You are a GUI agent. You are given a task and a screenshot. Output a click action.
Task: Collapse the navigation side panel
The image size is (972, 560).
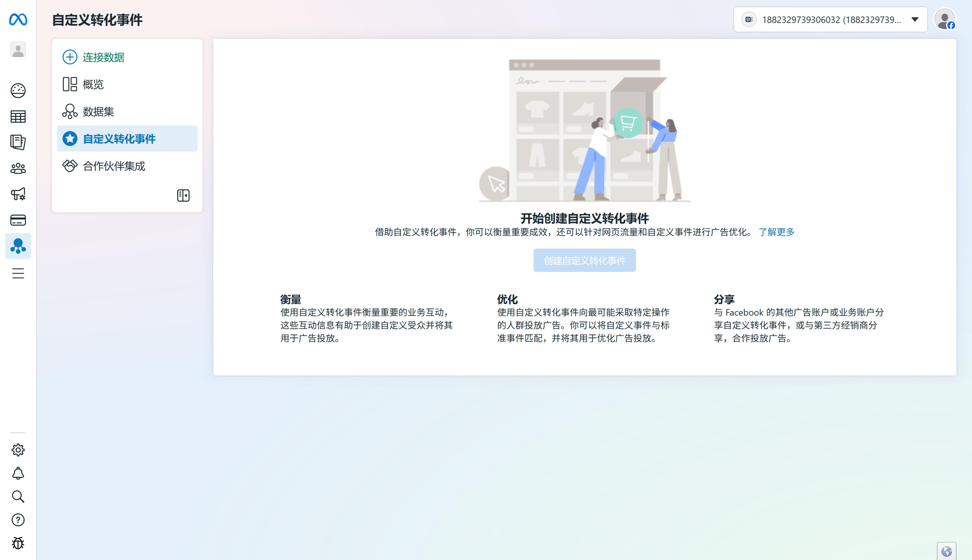tap(183, 196)
